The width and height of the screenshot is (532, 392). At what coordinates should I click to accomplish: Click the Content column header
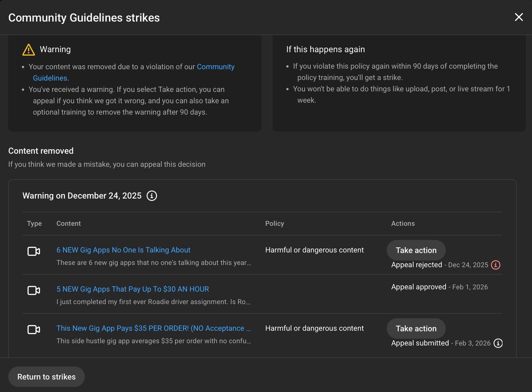(69, 223)
